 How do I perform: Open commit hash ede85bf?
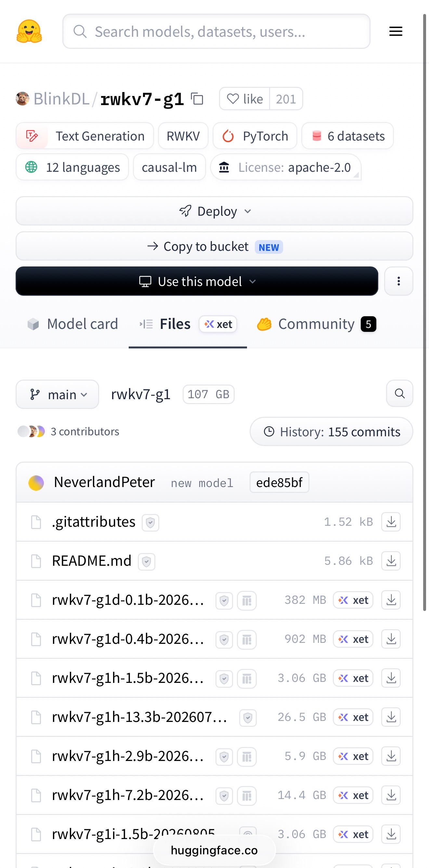(279, 482)
